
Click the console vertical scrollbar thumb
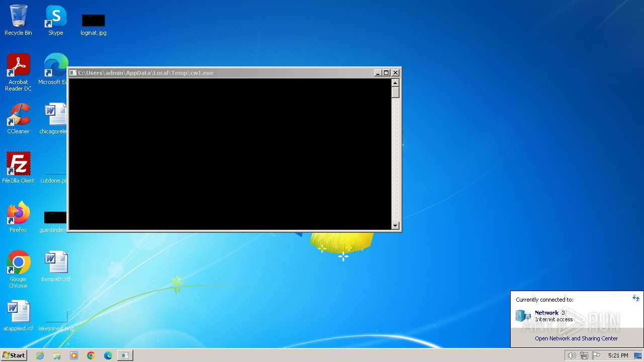(x=395, y=93)
